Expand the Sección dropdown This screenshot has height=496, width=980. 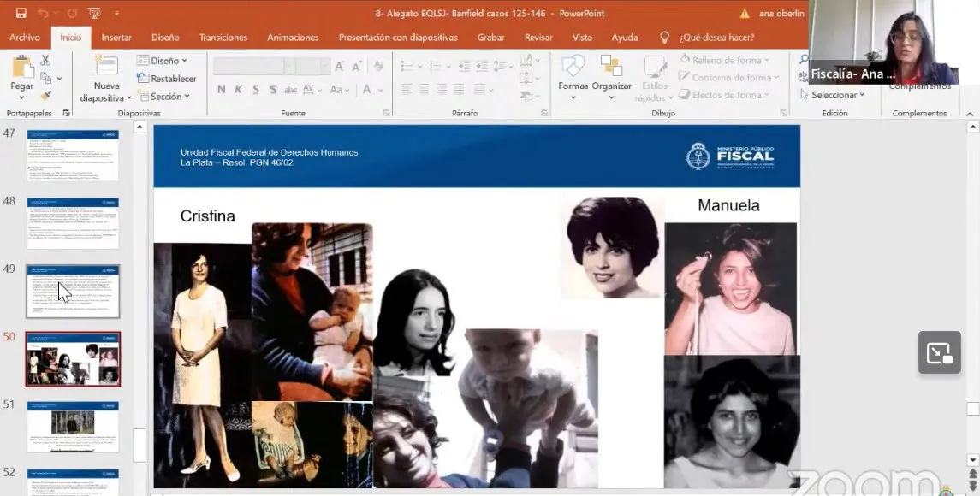click(x=164, y=97)
